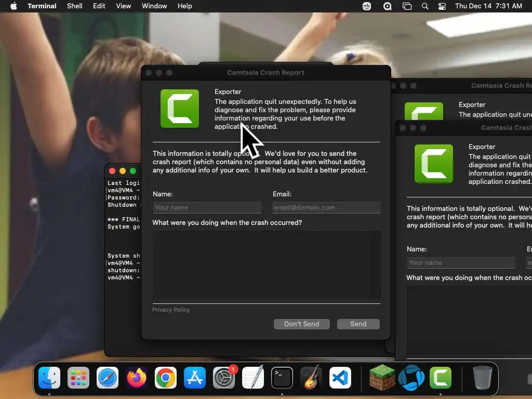Open the App Store dock icon
Viewport: 532px width, 399px height.
coord(195,378)
